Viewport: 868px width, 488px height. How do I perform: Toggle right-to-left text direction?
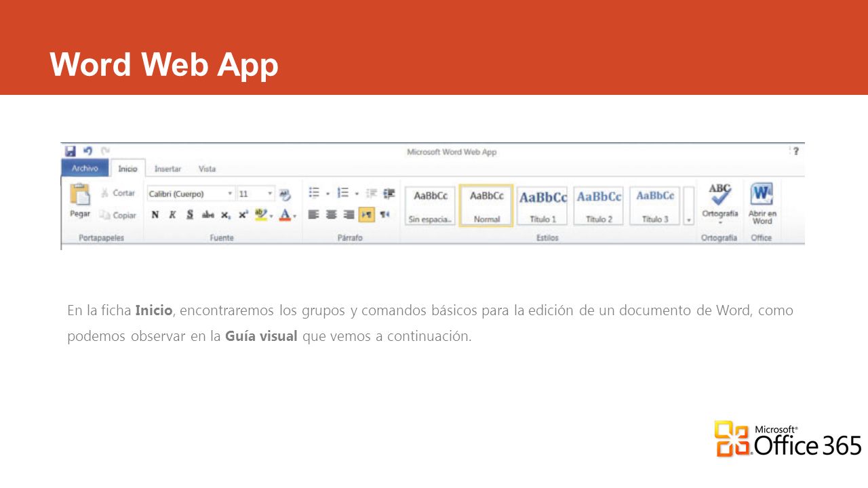pos(384,214)
